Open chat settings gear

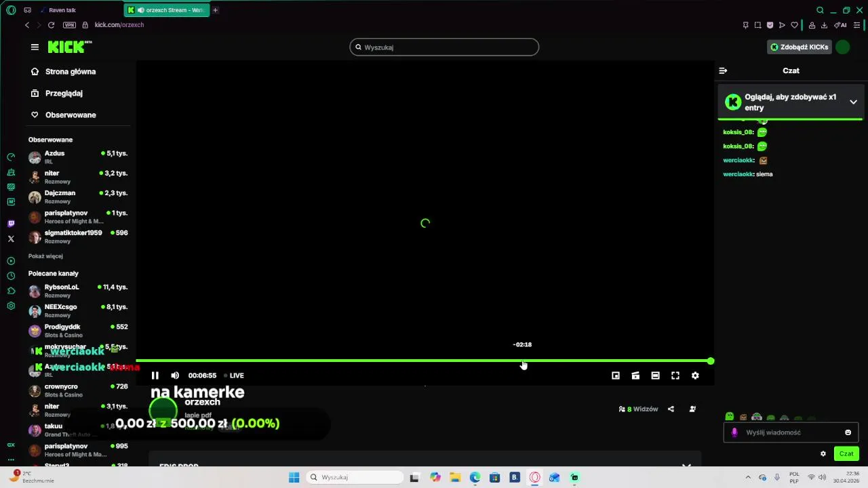point(823,453)
